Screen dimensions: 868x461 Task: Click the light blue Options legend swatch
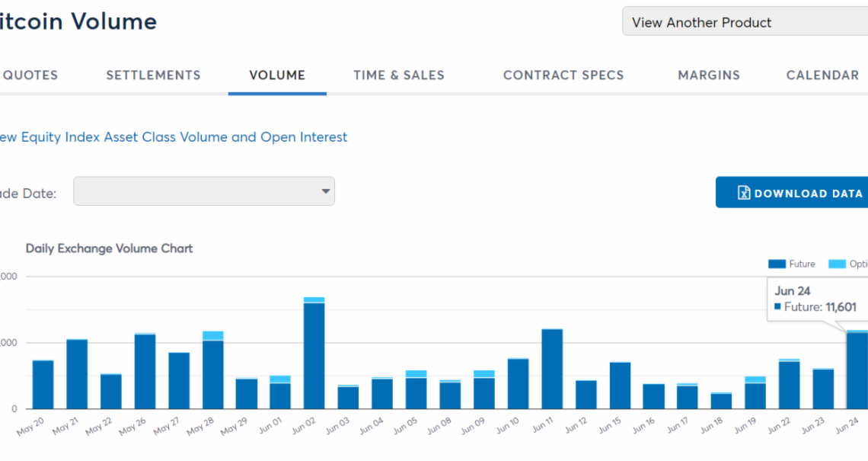point(837,264)
